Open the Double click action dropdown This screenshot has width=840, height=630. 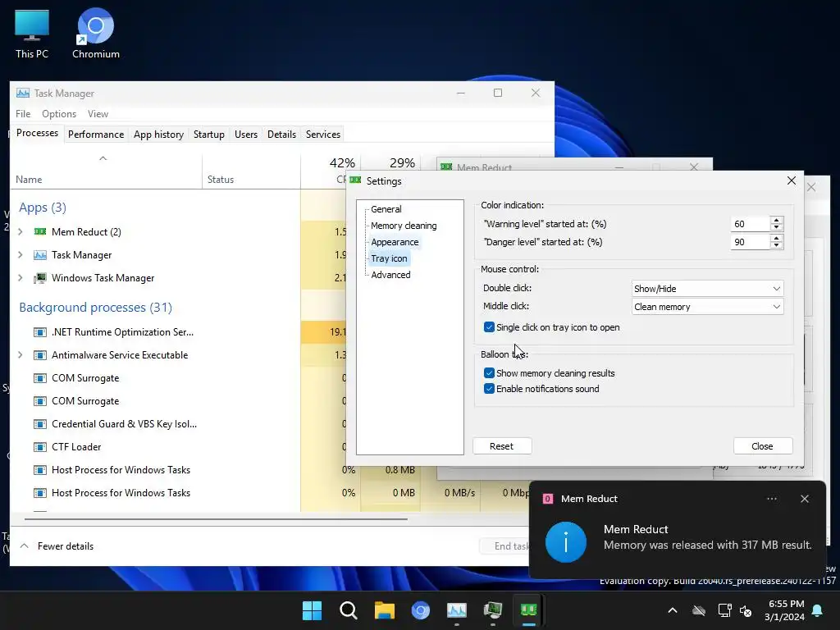(x=707, y=289)
